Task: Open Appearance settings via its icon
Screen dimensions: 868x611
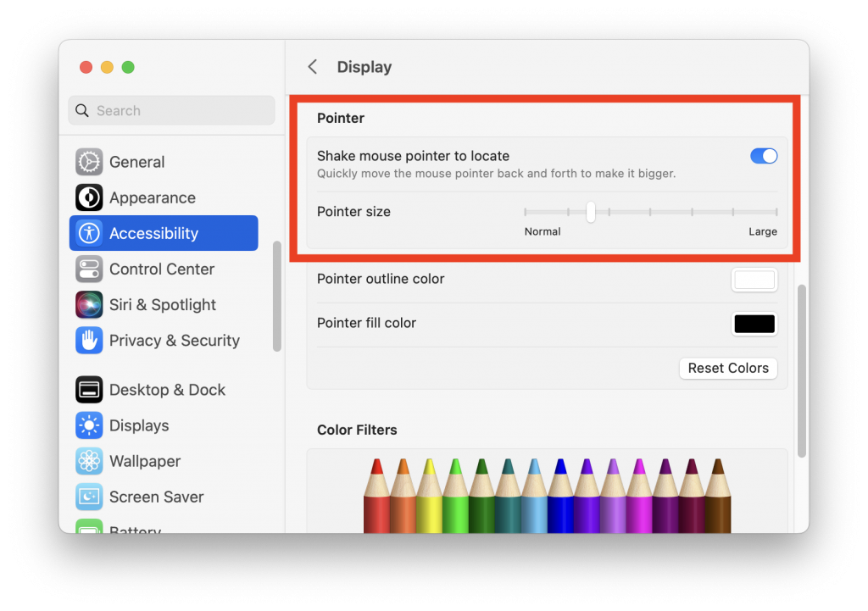Action: [88, 197]
